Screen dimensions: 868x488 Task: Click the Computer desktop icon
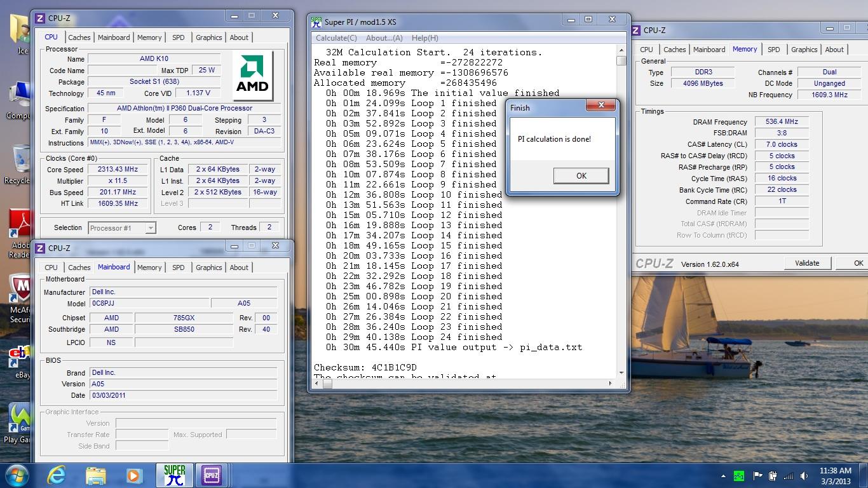pyautogui.click(x=19, y=100)
